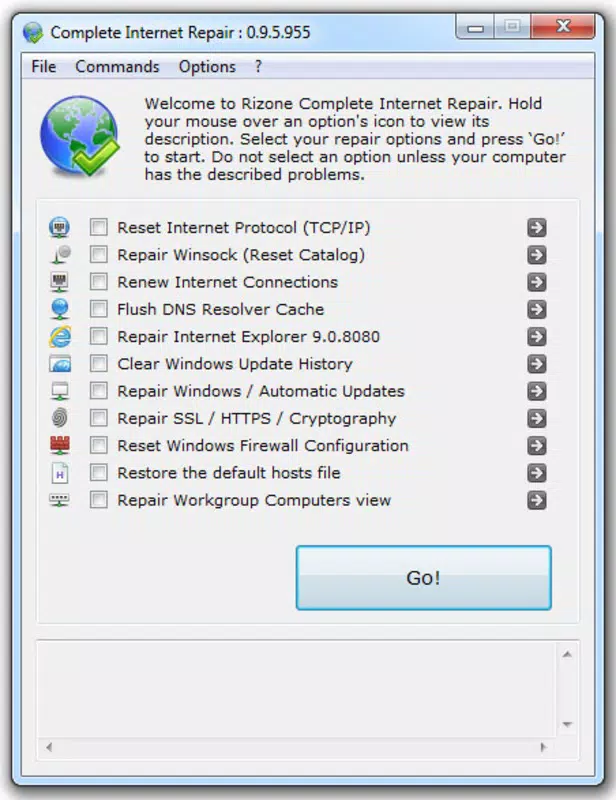Image resolution: width=616 pixels, height=800 pixels.
Task: Select Flush DNS Resolver Cache checkbox
Action: click(98, 309)
